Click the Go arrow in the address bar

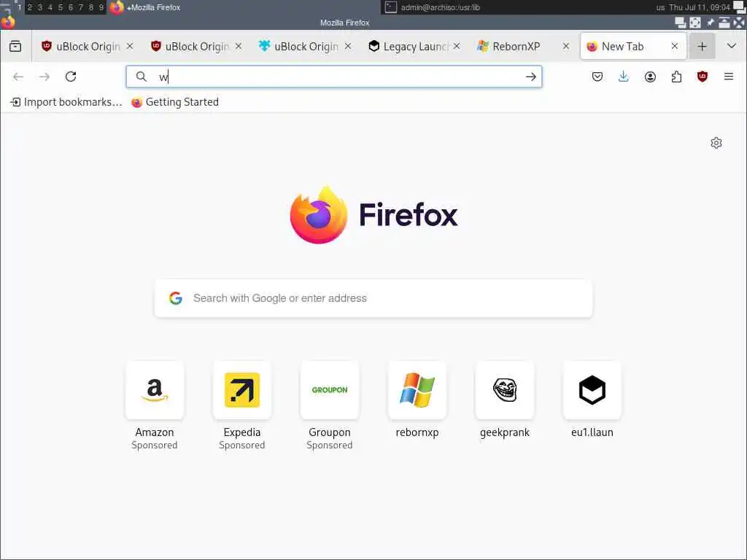531,77
